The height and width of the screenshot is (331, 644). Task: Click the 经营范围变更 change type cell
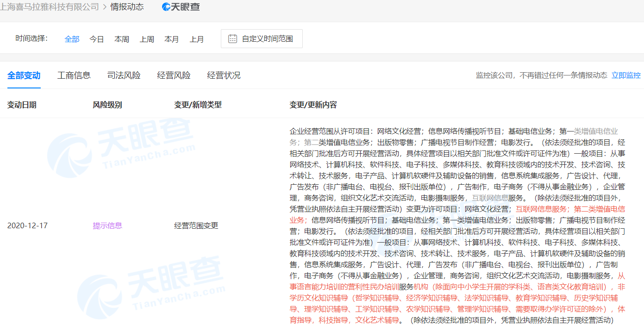(x=196, y=226)
